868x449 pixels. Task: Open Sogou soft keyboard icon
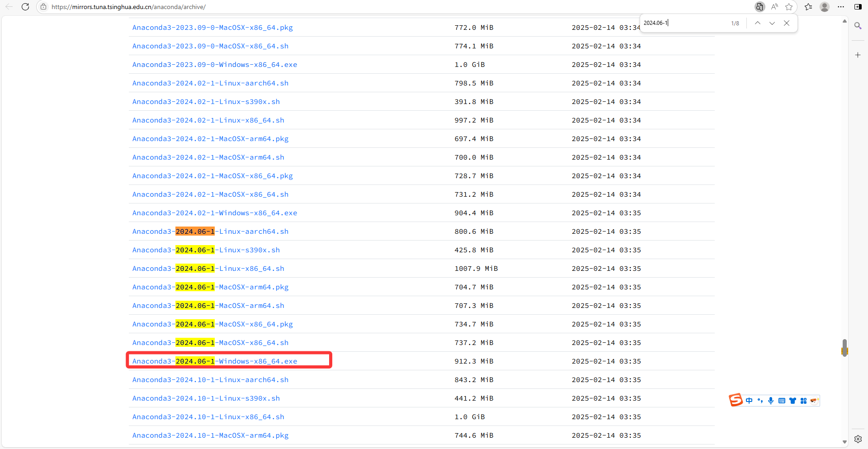click(782, 401)
